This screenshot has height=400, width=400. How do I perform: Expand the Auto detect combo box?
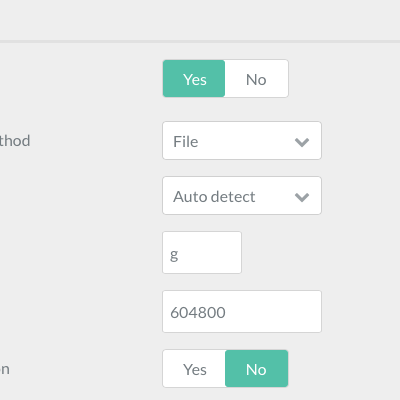[242, 195]
